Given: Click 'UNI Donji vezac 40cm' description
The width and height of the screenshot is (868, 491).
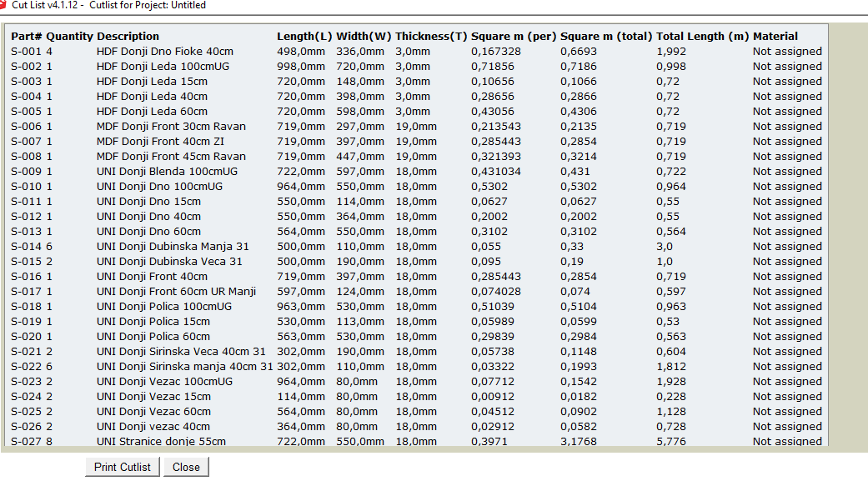Looking at the screenshot, I should 153,426.
